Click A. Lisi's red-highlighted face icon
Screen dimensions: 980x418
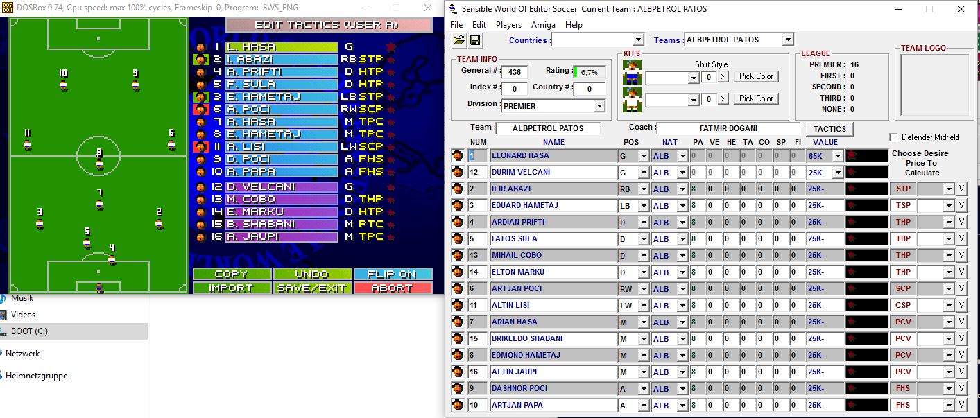pos(200,147)
